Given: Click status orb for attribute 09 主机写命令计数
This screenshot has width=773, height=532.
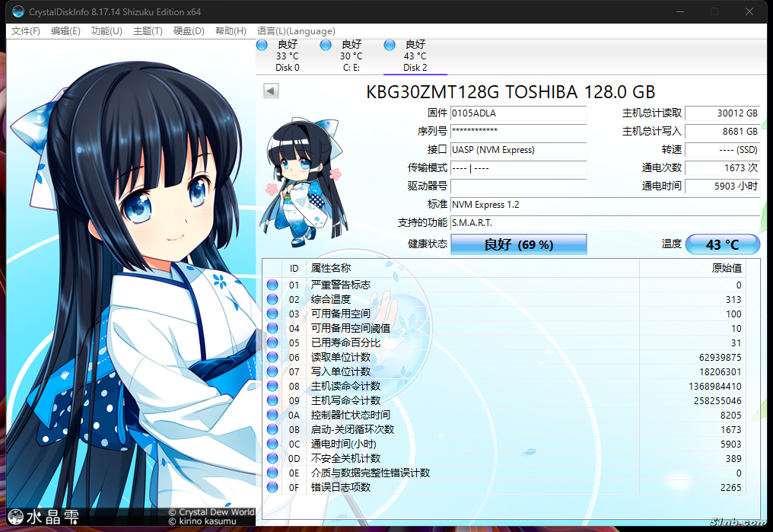Looking at the screenshot, I should (x=272, y=400).
